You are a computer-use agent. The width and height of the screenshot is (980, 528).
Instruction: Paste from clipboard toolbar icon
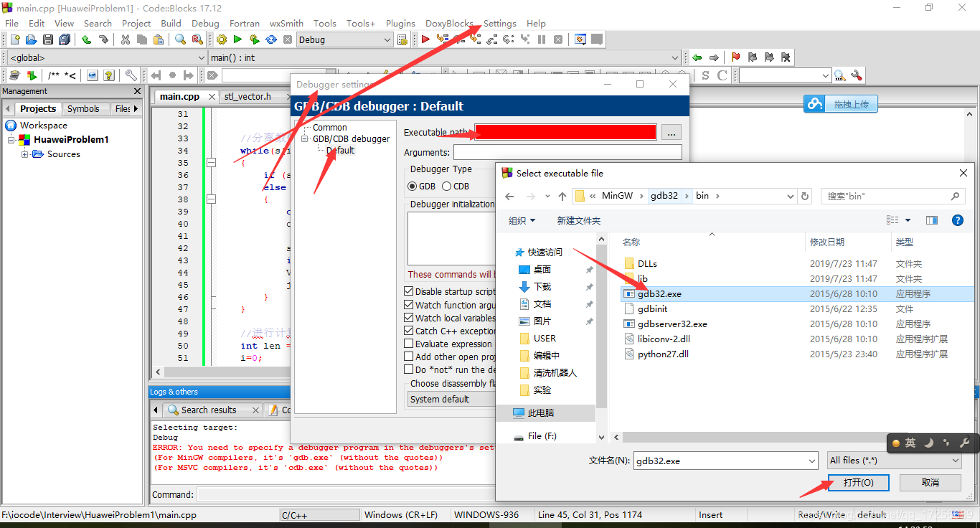coord(159,39)
